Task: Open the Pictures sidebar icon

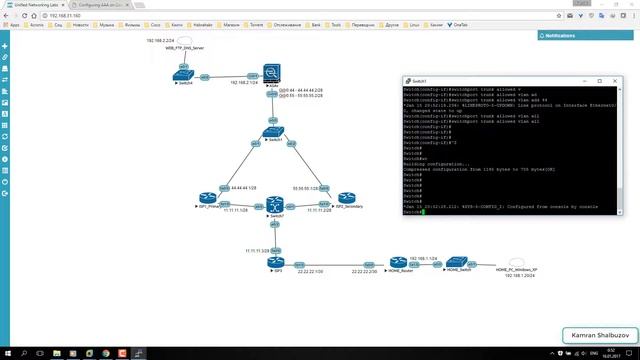Action: (5, 102)
